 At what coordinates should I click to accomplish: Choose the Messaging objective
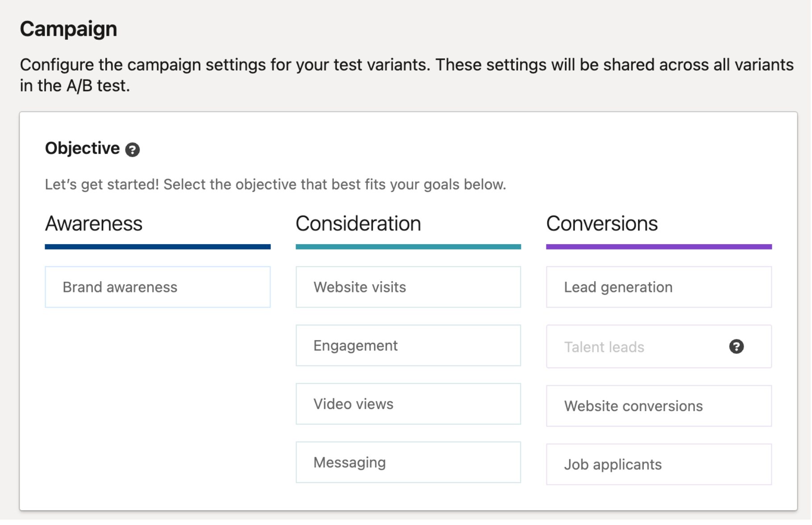pos(408,462)
